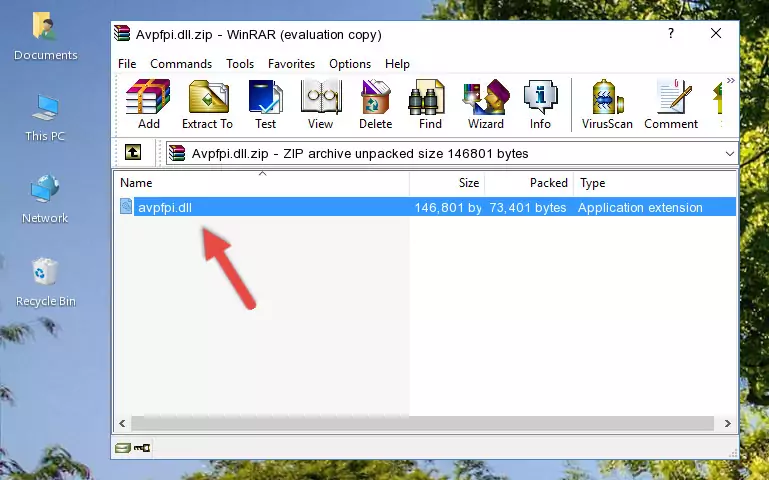Open the Help menu
The image size is (769, 480).
[x=397, y=64]
